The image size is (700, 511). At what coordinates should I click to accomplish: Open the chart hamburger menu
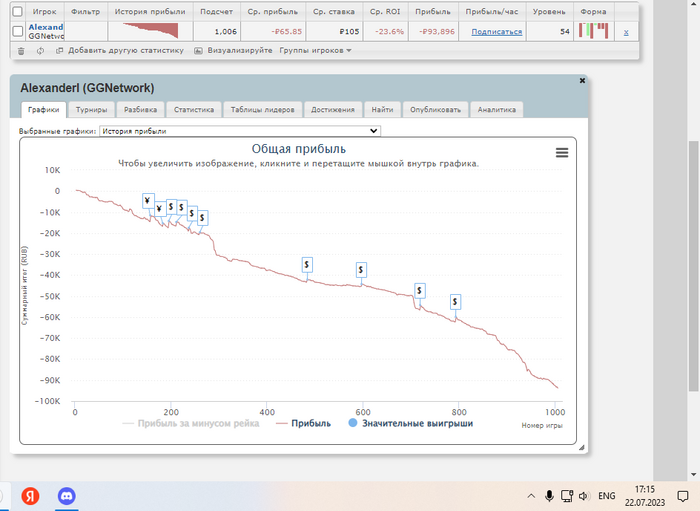pyautogui.click(x=562, y=153)
